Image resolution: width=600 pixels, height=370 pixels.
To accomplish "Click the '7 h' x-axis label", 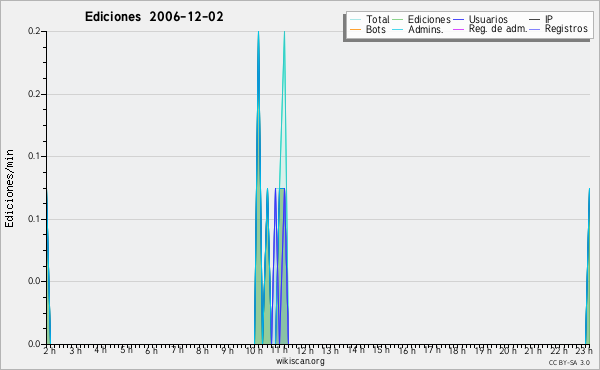I will tap(177, 350).
